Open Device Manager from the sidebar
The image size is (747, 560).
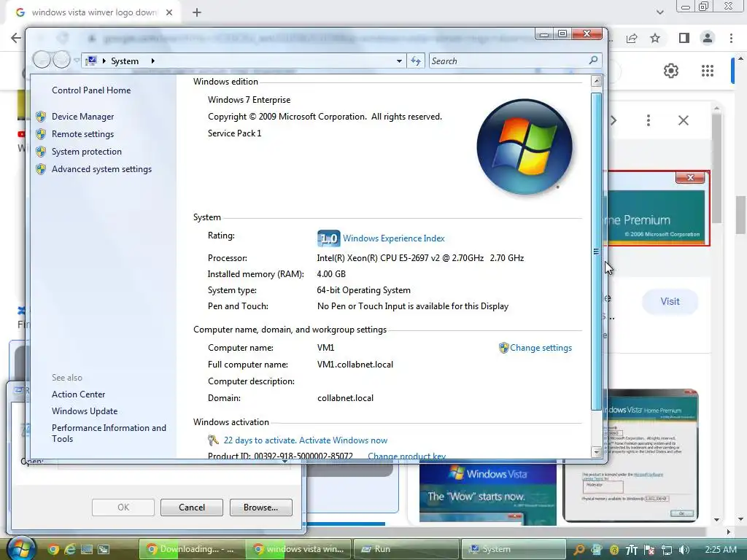(x=82, y=117)
